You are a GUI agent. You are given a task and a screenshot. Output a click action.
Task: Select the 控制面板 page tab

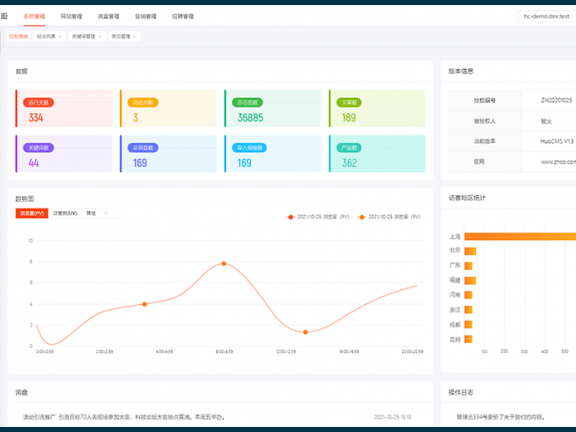pos(19,36)
